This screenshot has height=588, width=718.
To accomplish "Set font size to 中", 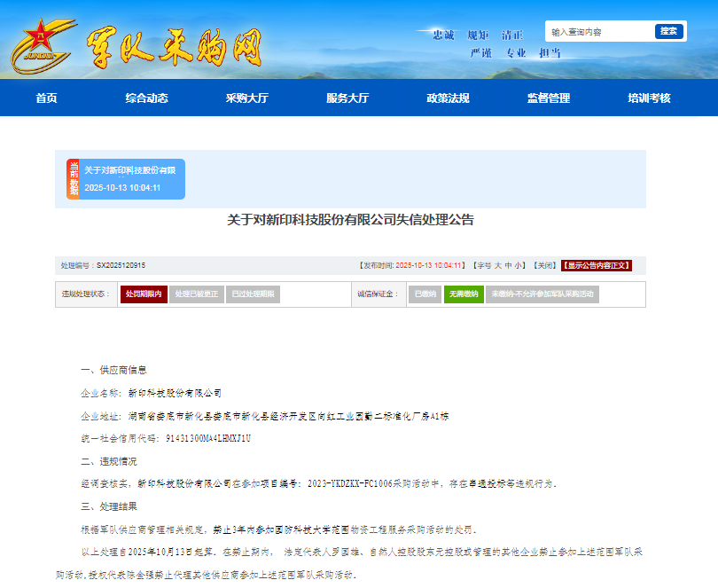I will click(x=509, y=265).
